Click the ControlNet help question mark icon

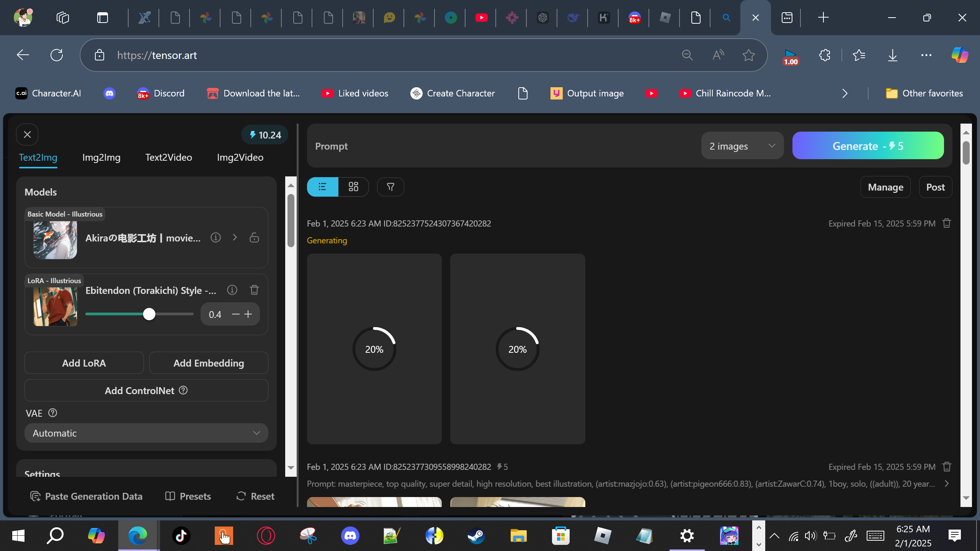pos(183,390)
